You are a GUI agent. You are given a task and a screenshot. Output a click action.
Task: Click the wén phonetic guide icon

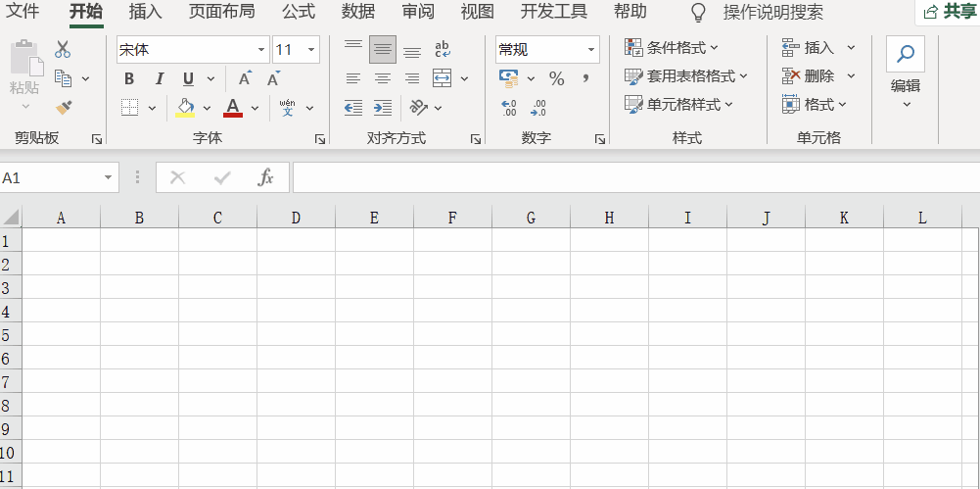coord(288,108)
